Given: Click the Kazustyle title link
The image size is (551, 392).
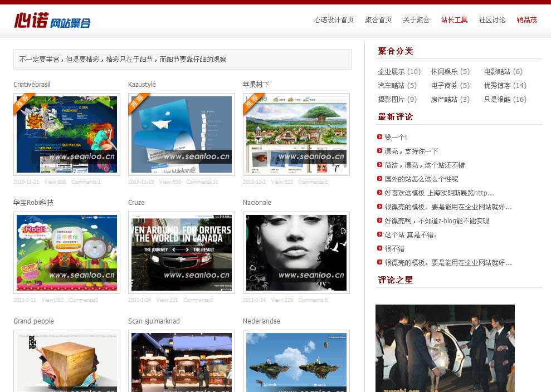Looking at the screenshot, I should pos(142,85).
